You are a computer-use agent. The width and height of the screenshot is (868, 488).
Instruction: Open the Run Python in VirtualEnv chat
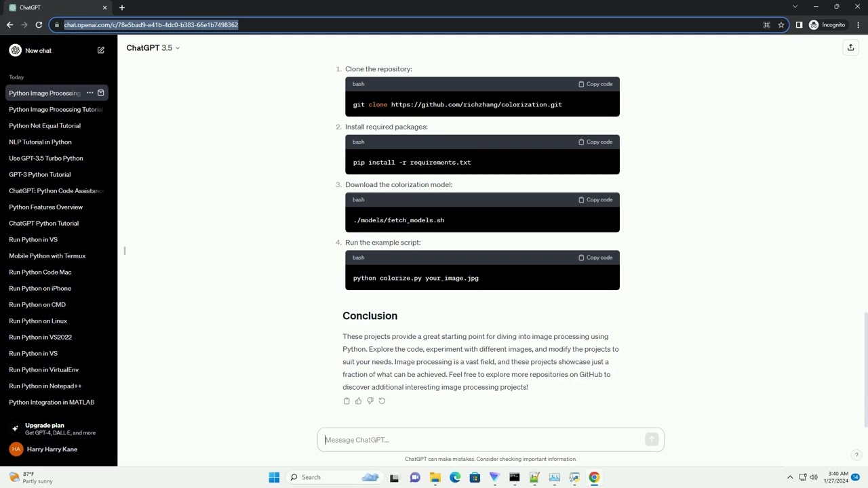click(57, 369)
